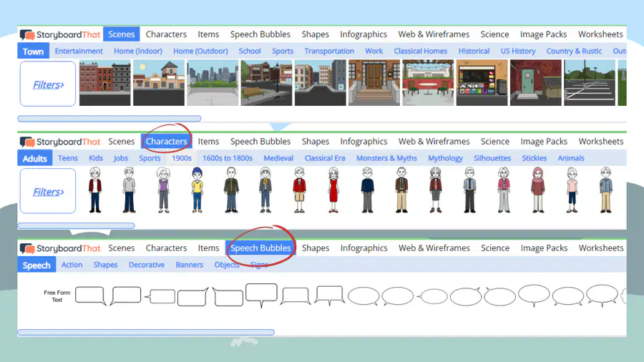Screen dimensions: 644x362
Task: Click the circled Characters menu tab
Action: (166, 141)
